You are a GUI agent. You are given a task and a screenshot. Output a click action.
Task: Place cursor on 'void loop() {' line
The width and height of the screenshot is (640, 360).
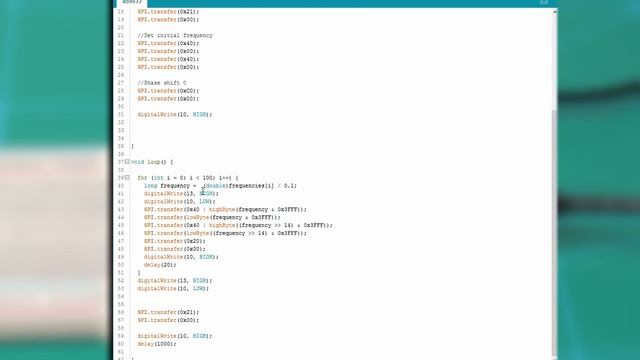point(152,162)
